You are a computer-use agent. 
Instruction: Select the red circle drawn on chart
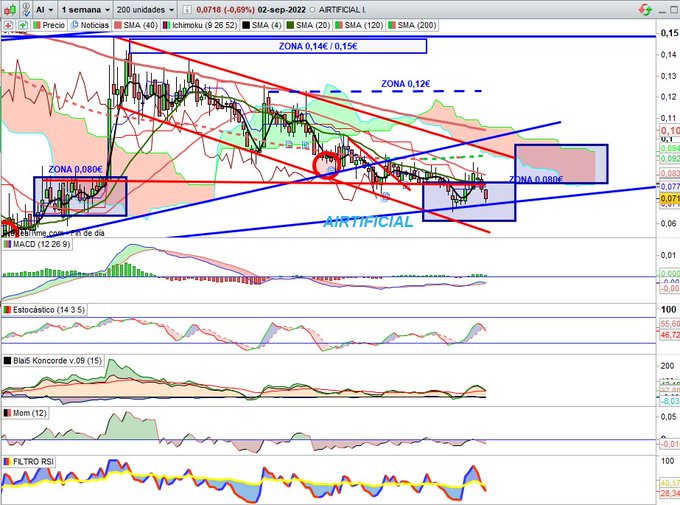click(x=327, y=165)
